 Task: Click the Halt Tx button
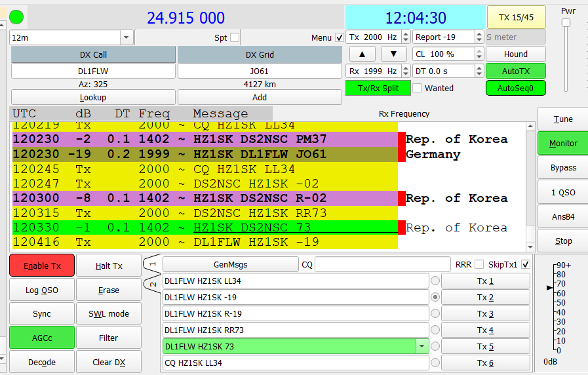[109, 266]
